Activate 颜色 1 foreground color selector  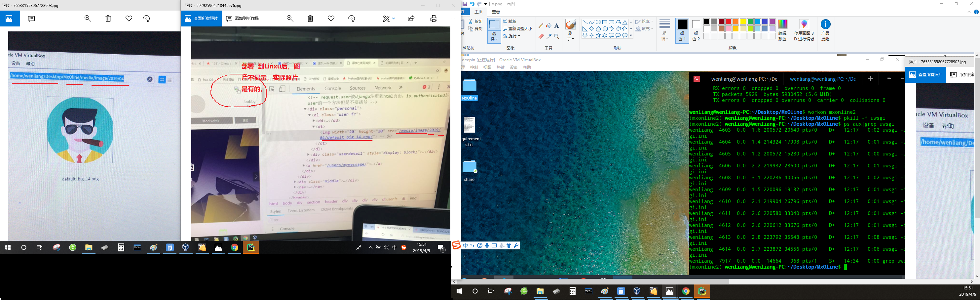point(682,30)
